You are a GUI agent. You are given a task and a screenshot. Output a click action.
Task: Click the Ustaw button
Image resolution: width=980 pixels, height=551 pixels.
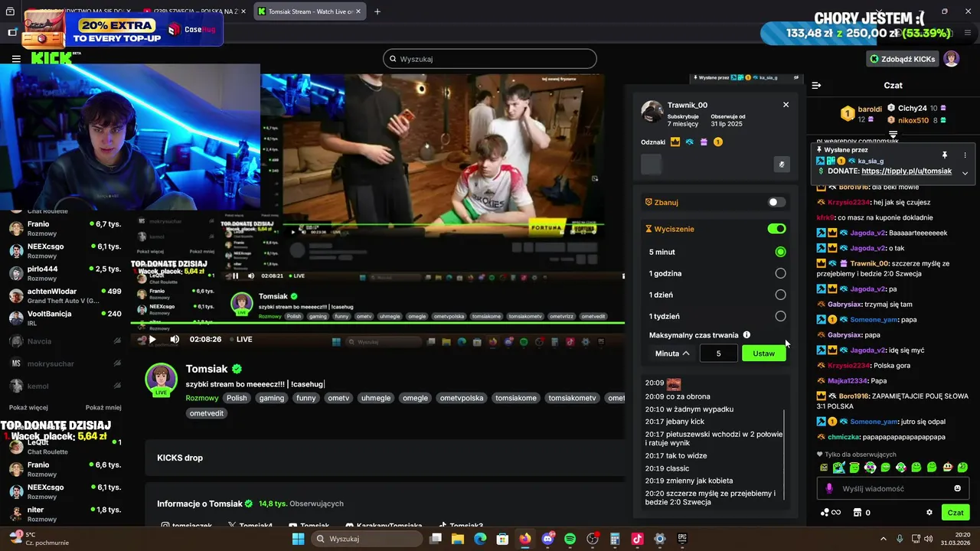pyautogui.click(x=763, y=353)
